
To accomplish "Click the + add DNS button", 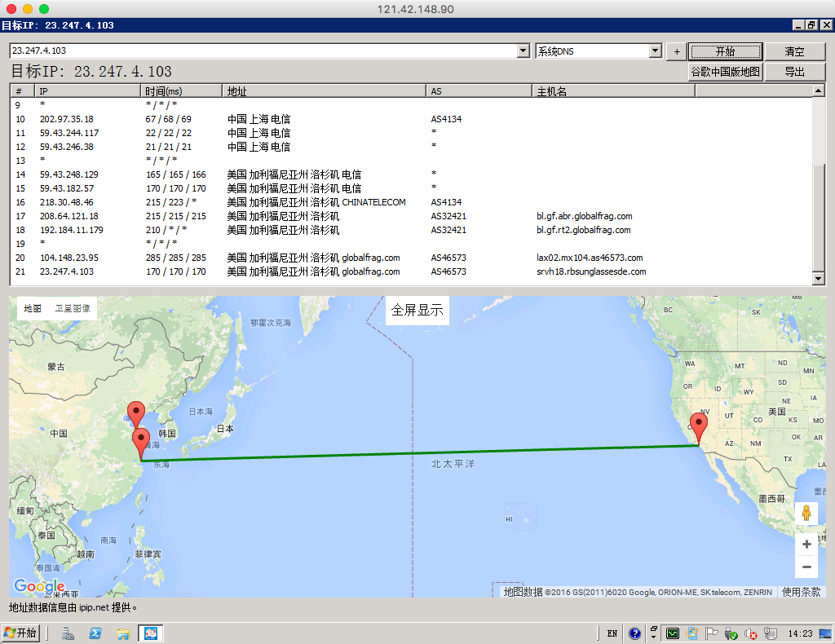I will [676, 51].
